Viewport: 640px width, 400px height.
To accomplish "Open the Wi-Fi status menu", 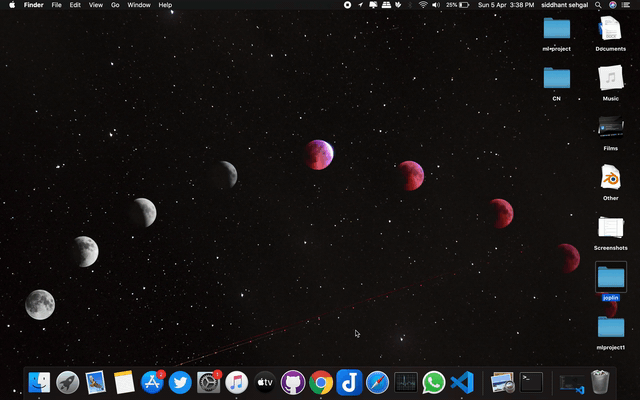I will click(x=423, y=5).
